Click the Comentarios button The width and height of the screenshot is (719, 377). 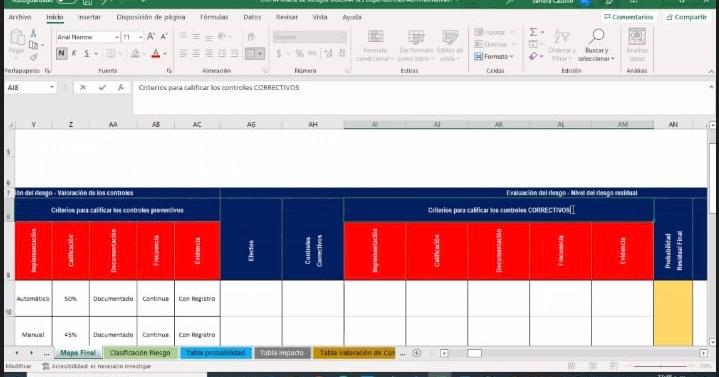[x=628, y=17]
